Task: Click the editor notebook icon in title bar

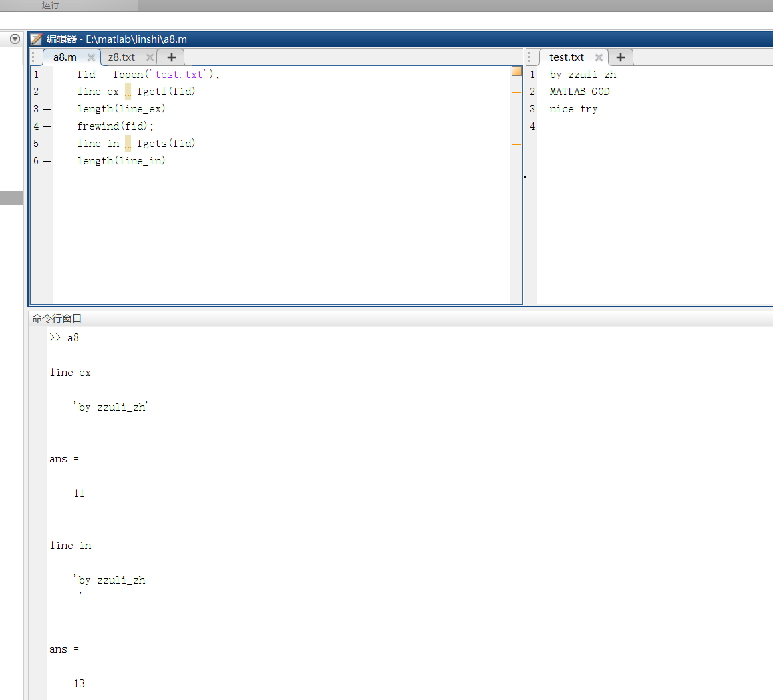Action: [x=37, y=39]
